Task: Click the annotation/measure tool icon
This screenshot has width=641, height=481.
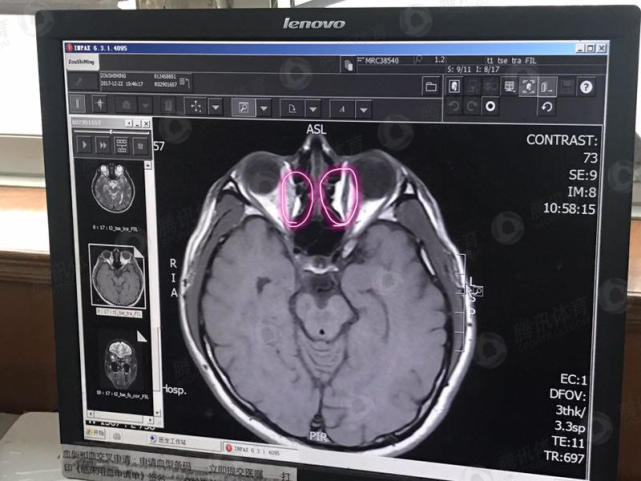Action: pyautogui.click(x=342, y=109)
